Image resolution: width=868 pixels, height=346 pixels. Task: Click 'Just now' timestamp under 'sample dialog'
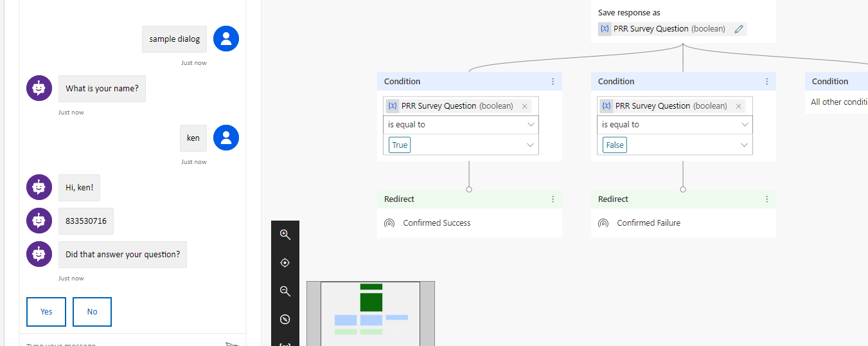194,63
